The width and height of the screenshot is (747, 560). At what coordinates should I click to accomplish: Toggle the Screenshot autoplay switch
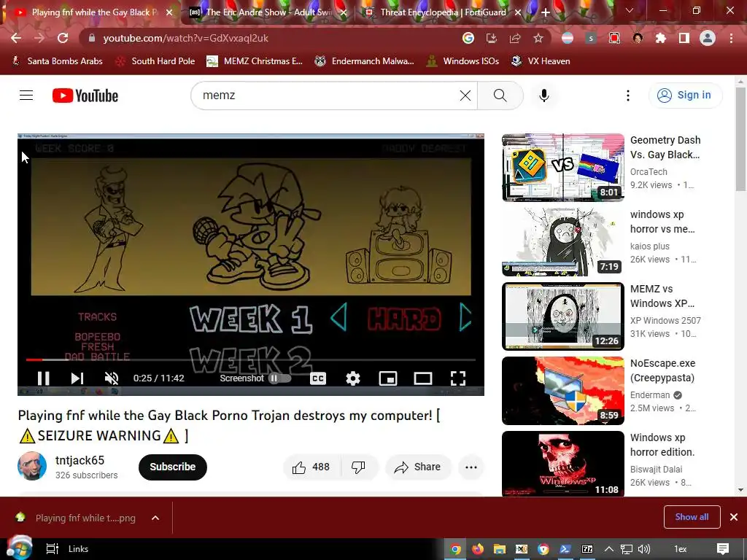279,378
